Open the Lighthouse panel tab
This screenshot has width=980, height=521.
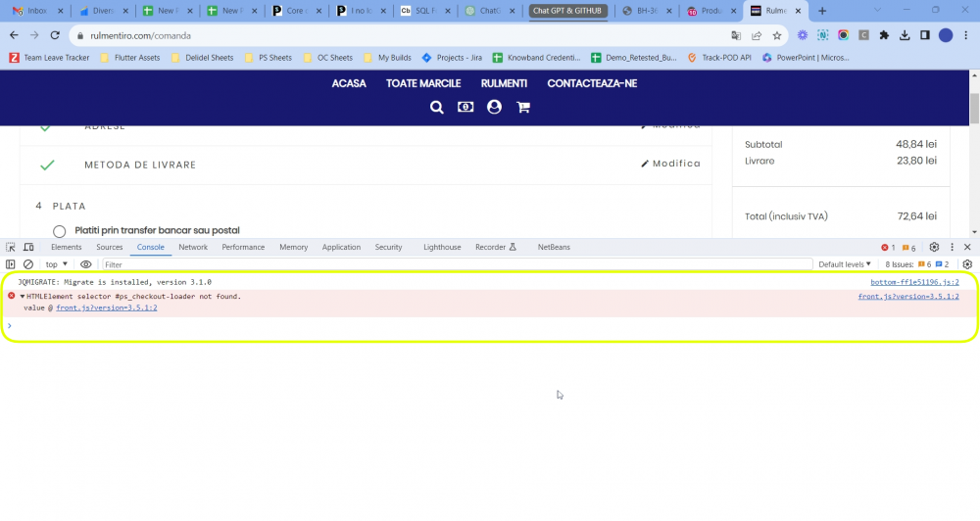tap(442, 248)
